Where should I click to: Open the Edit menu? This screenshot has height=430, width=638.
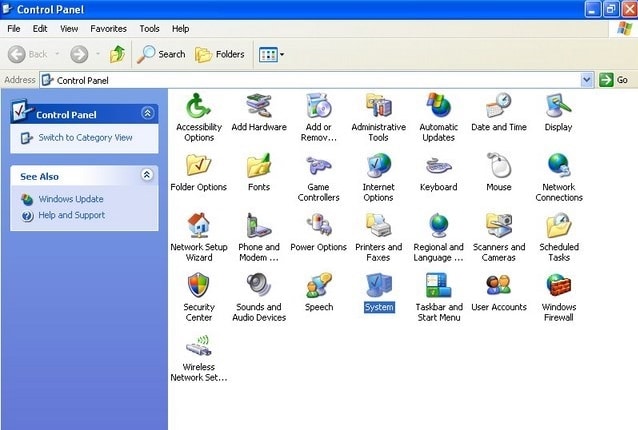tap(40, 28)
